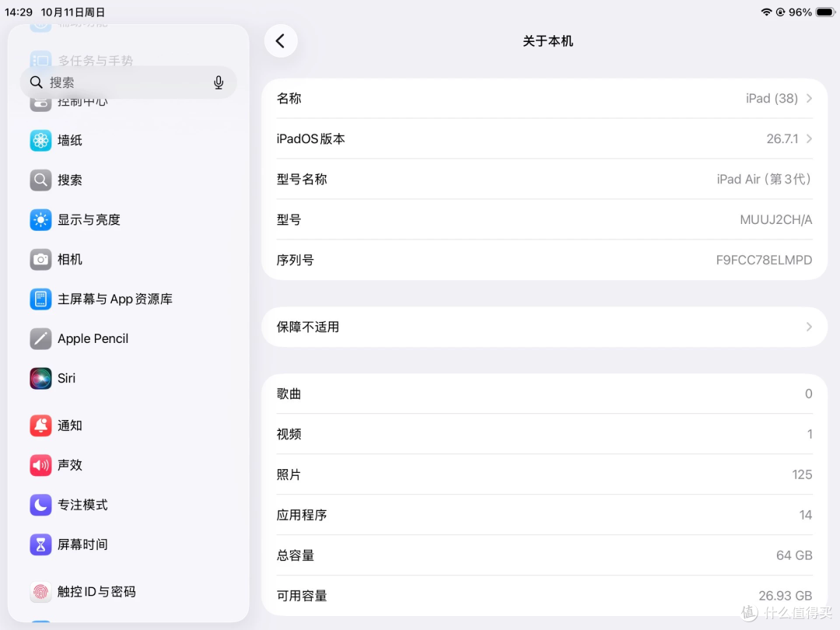Tap the 96% battery percentage
Image resolution: width=840 pixels, height=630 pixels.
click(800, 12)
